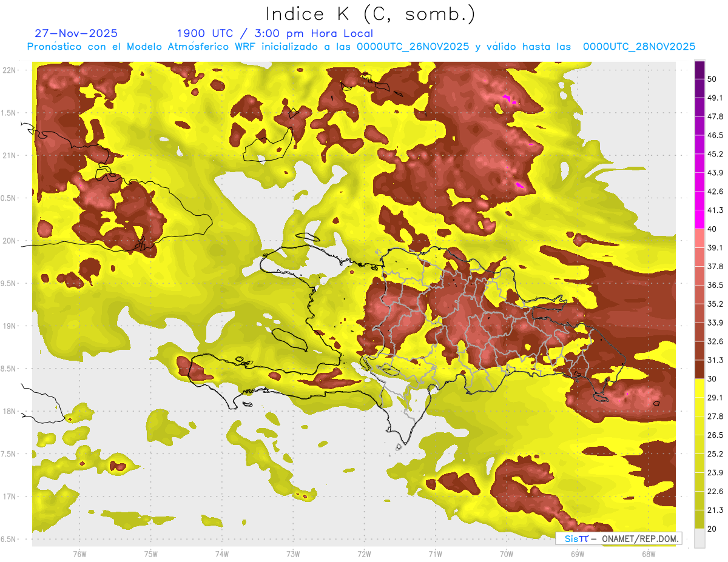
Task: Click the colorbar value "49.1"
Action: pos(715,98)
